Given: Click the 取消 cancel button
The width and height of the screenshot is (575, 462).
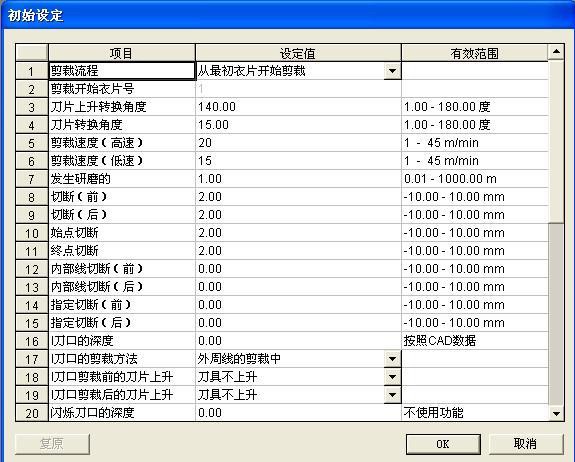Looking at the screenshot, I should pyautogui.click(x=525, y=444).
